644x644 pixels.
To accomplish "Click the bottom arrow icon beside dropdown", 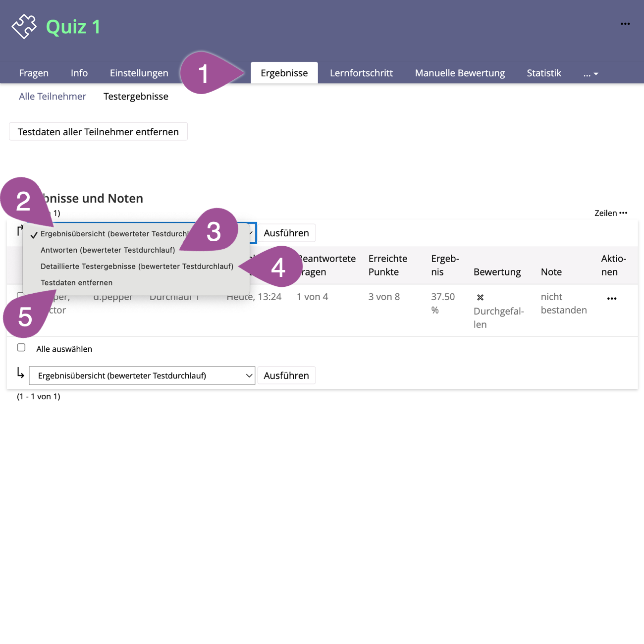I will coord(20,373).
